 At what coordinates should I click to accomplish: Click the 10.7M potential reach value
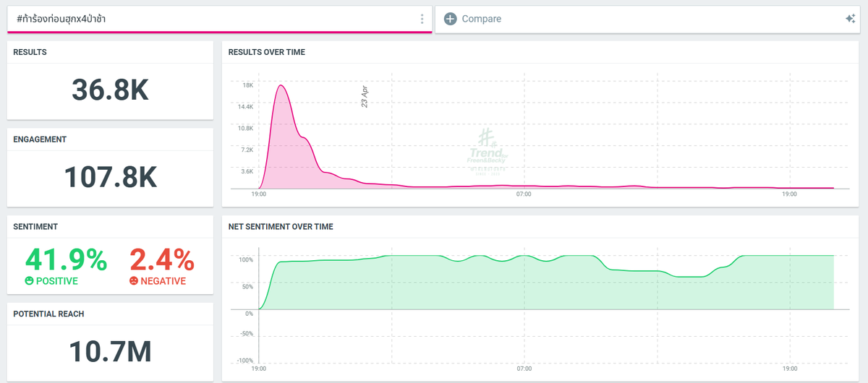110,352
